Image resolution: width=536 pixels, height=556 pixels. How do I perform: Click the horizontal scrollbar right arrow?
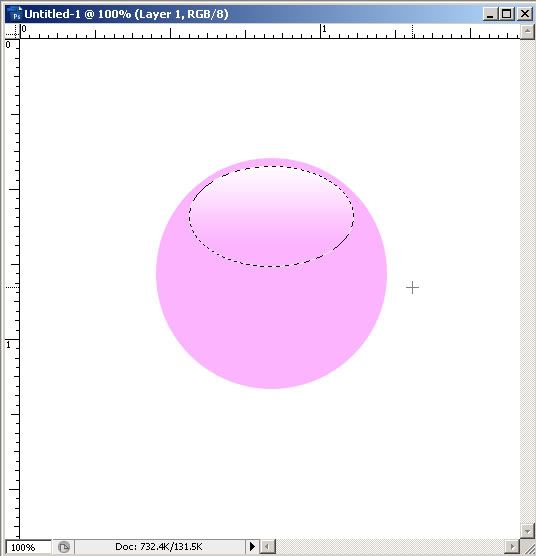512,546
